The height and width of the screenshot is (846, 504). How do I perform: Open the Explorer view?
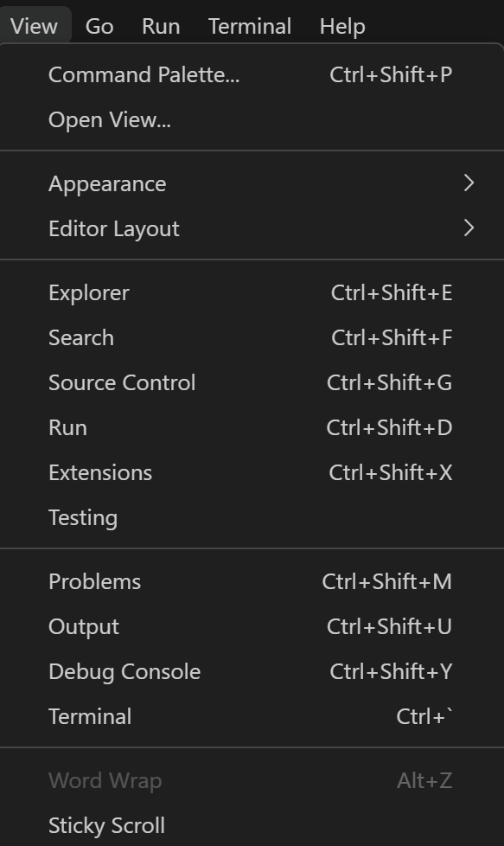[88, 292]
